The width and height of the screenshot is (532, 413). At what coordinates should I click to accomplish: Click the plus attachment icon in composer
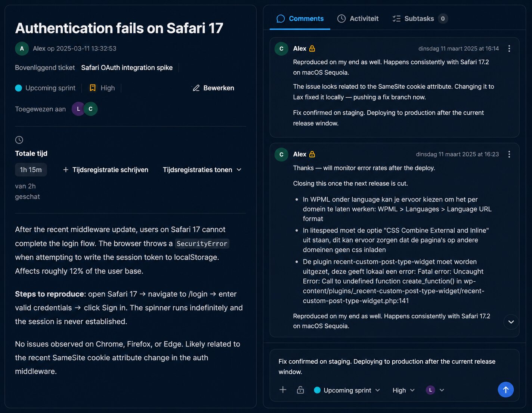(x=283, y=390)
